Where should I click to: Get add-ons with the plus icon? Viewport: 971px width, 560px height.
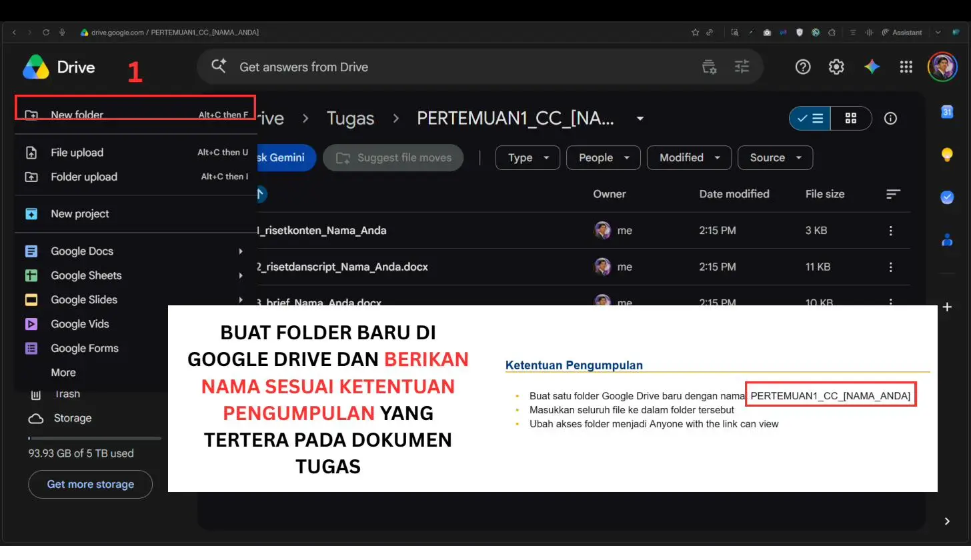[x=947, y=307]
